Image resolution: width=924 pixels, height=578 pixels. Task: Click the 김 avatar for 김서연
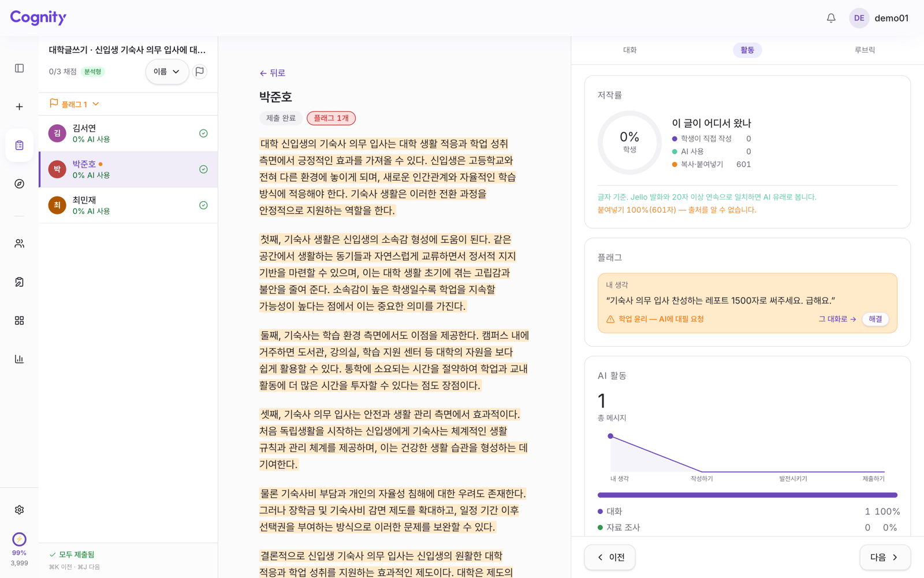pos(57,134)
